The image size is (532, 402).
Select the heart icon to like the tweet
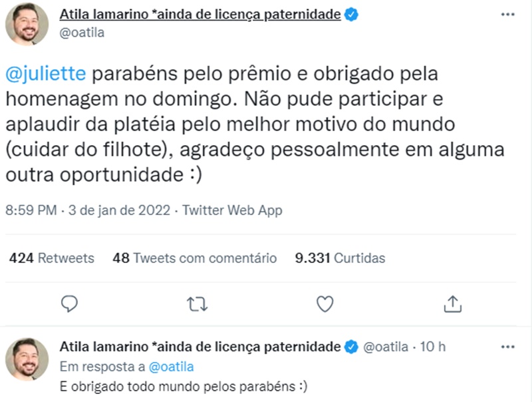325,303
